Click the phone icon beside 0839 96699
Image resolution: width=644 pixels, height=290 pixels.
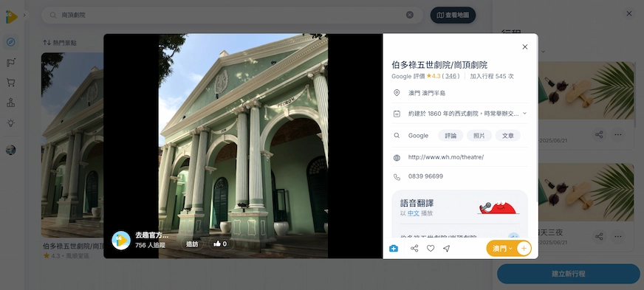397,177
